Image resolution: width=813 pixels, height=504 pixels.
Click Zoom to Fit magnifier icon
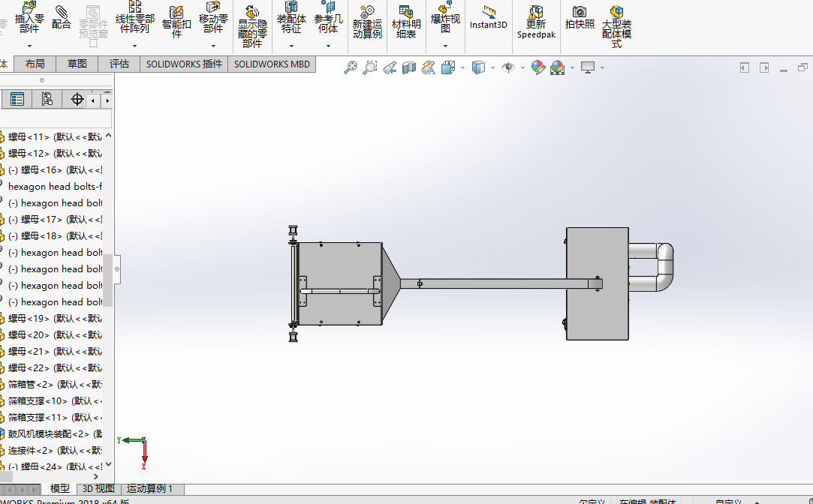tap(351, 67)
